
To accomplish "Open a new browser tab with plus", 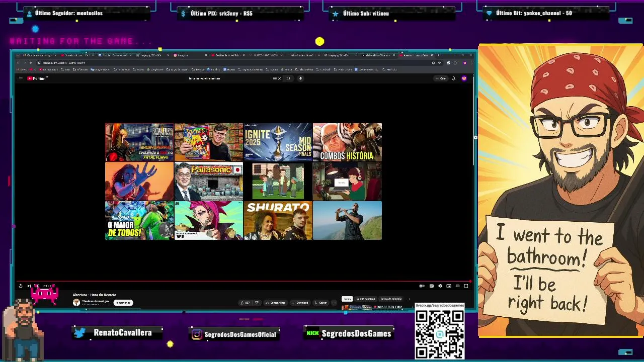I will [x=438, y=55].
